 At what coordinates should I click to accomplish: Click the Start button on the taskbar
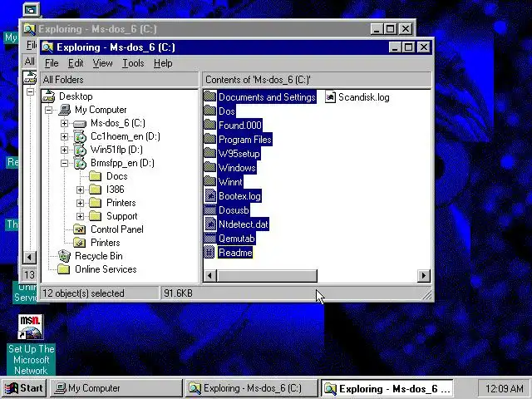point(24,388)
